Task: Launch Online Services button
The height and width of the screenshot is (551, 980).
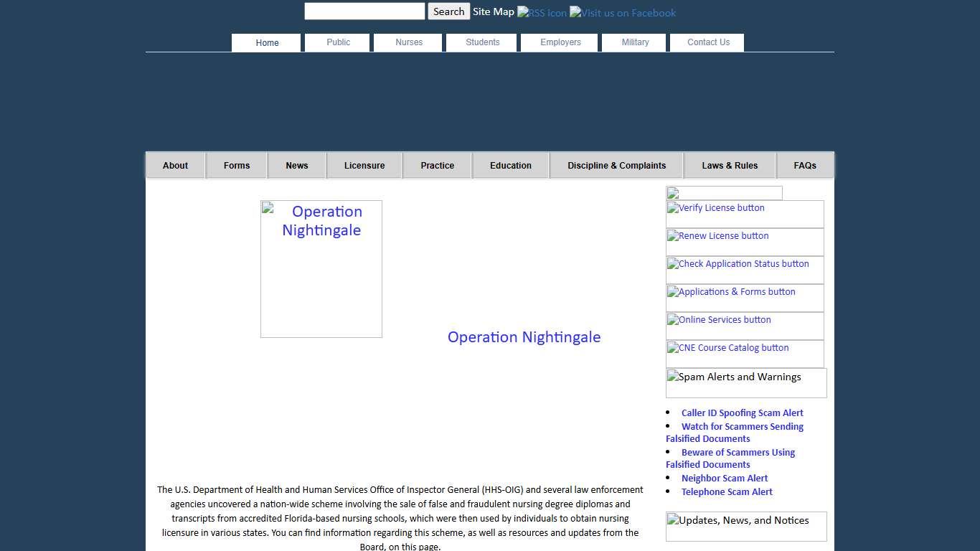Action: click(x=718, y=320)
